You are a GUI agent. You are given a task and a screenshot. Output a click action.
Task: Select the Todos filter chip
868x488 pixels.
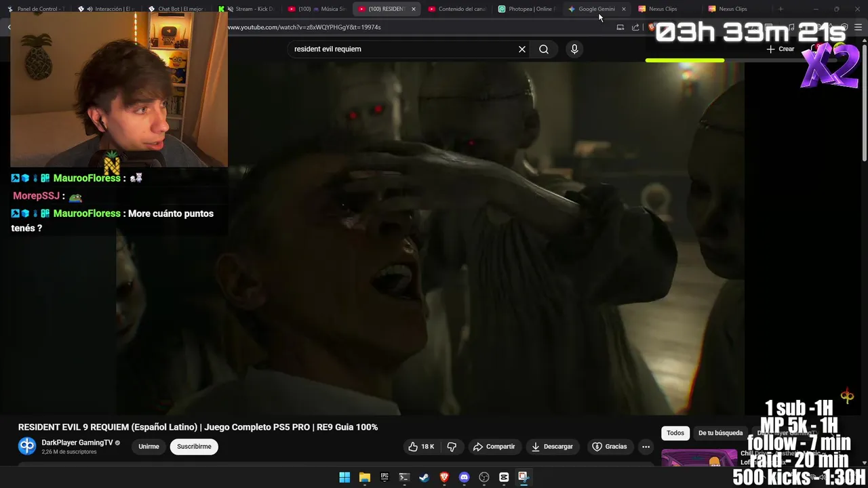[675, 433]
